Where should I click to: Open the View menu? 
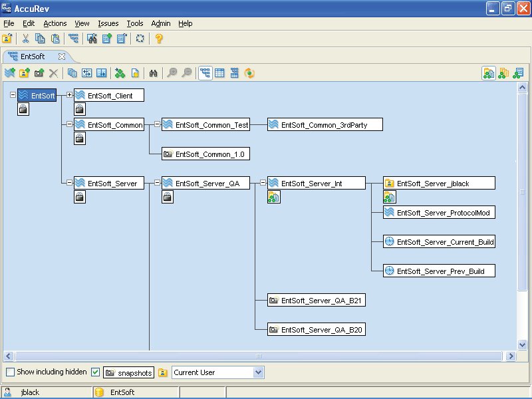[82, 23]
